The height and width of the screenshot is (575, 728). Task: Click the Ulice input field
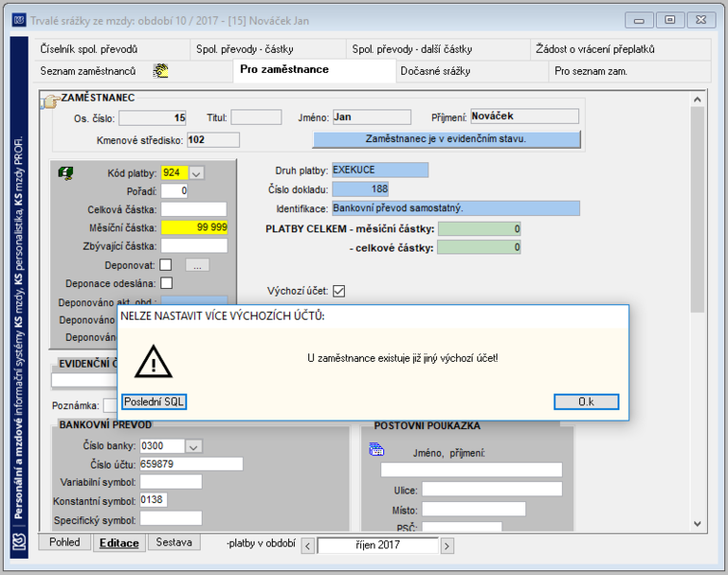coord(492,490)
